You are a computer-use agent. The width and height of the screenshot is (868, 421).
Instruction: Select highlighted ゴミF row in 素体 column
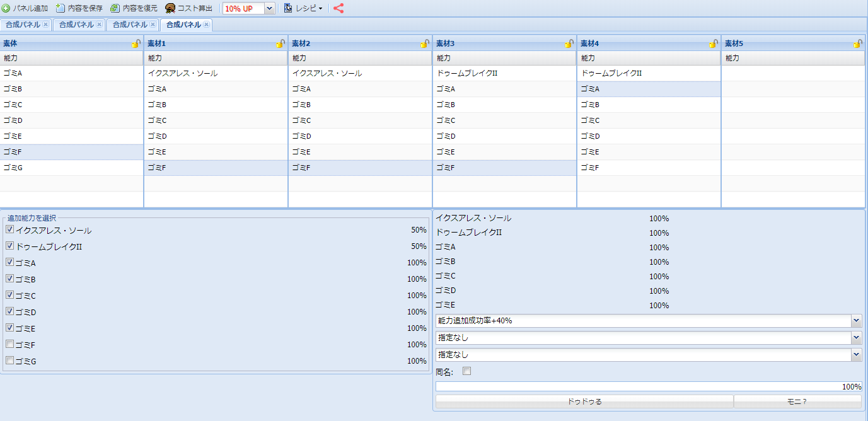(x=72, y=152)
